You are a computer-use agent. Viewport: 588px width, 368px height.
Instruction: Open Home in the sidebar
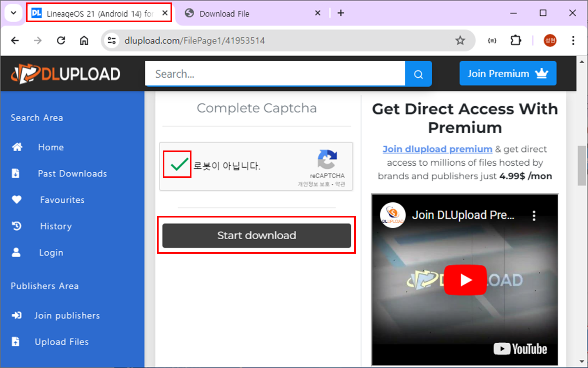(51, 147)
